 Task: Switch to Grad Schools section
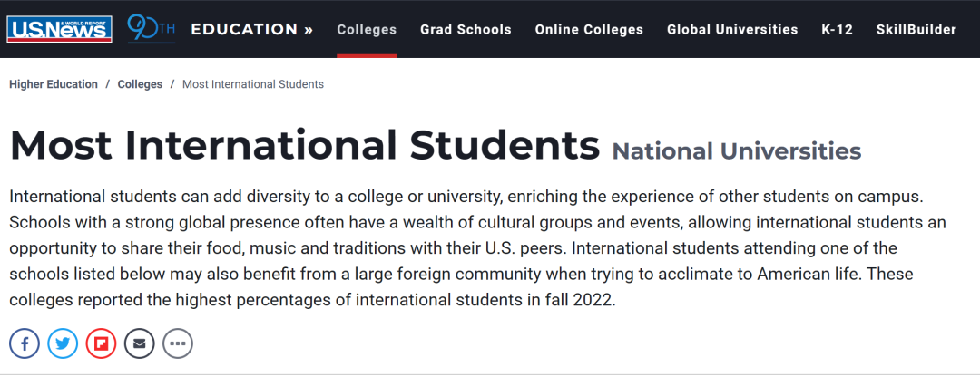[465, 29]
